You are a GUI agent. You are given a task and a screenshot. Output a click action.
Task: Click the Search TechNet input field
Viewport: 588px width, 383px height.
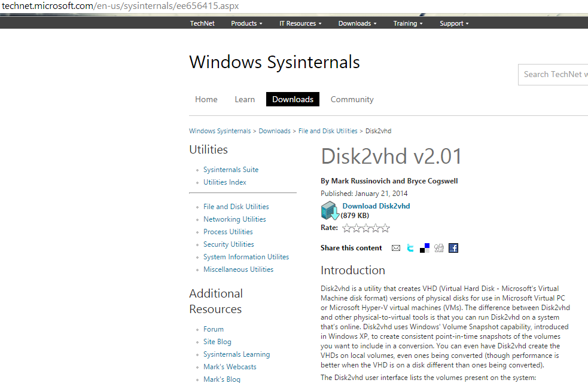click(x=553, y=75)
